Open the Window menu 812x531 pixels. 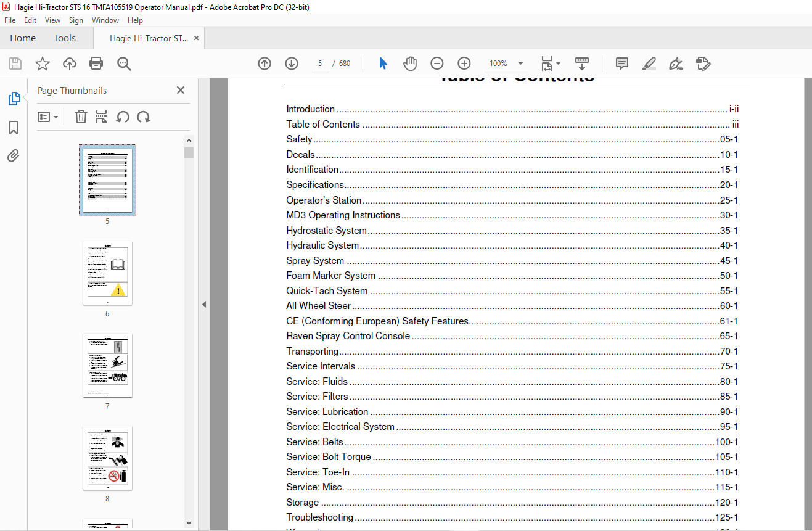[x=105, y=20]
